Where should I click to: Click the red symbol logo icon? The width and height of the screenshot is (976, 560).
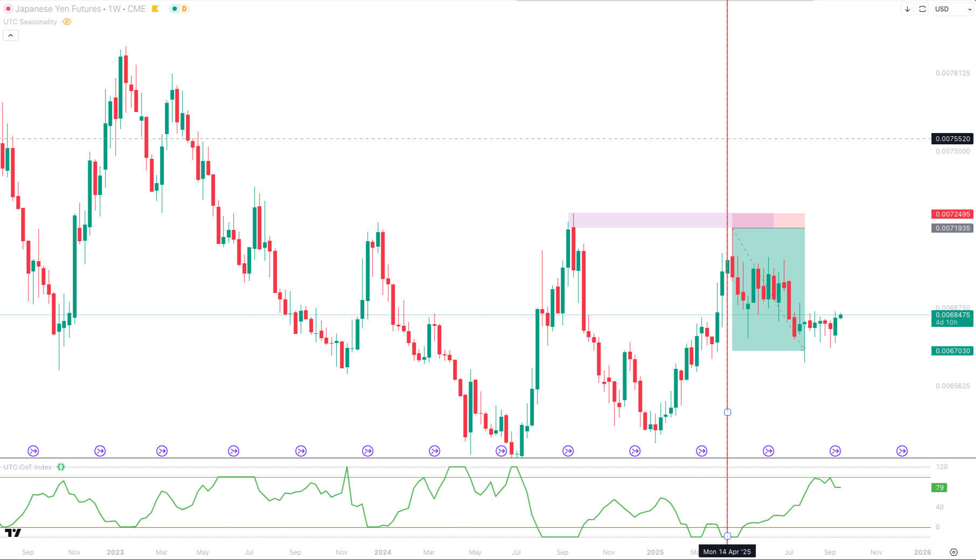pos(8,9)
